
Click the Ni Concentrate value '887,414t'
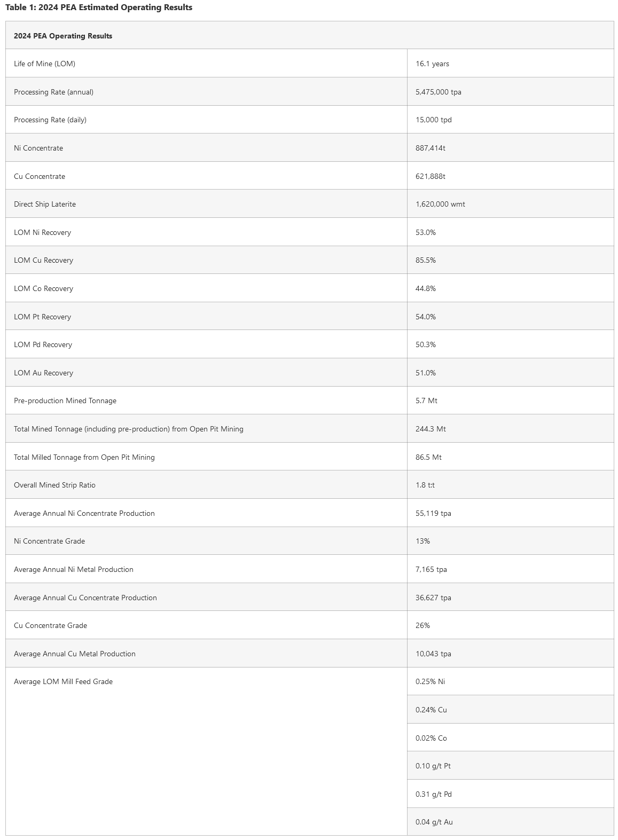click(430, 148)
